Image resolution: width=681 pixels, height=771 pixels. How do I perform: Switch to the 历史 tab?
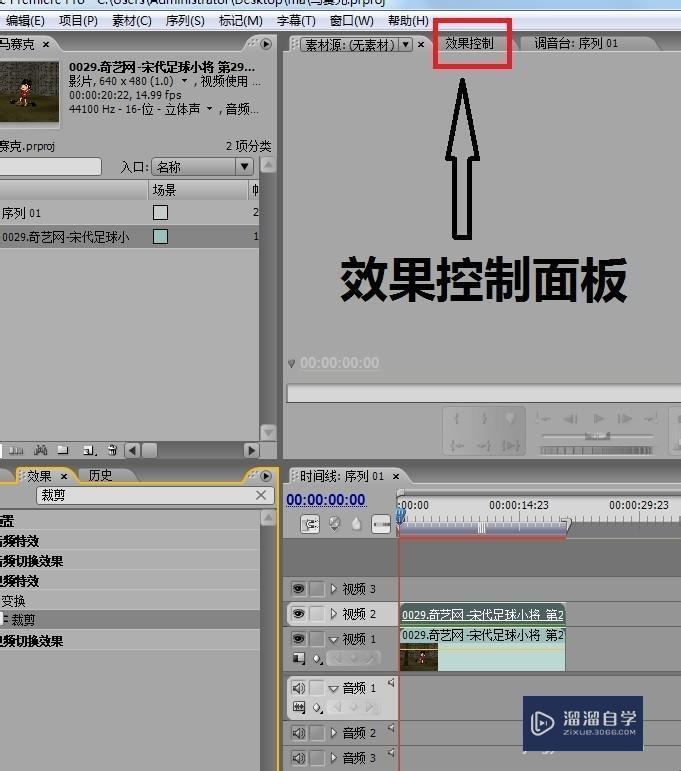point(100,475)
